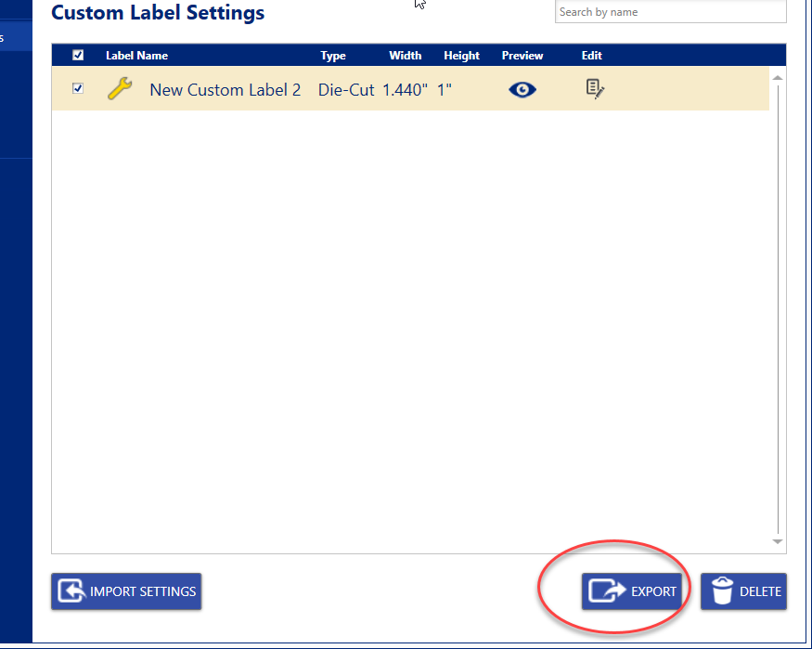
Task: Click the scrollbar down arrow in the label list
Action: [778, 541]
